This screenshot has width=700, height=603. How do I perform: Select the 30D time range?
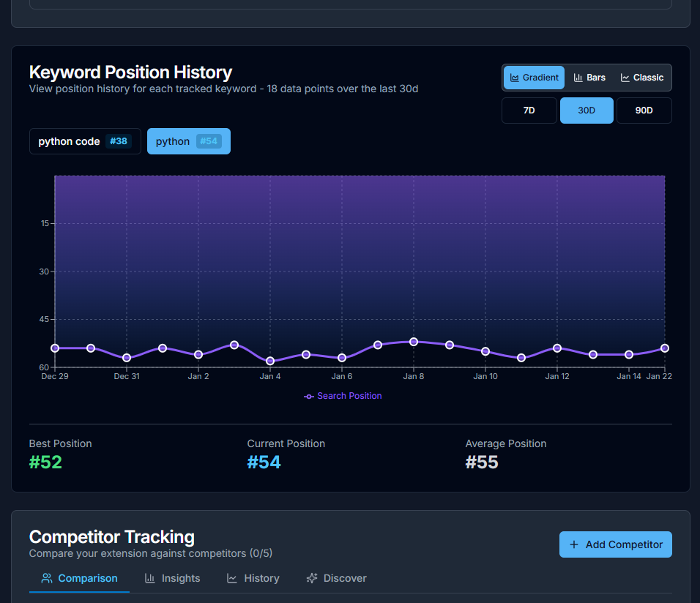click(587, 111)
